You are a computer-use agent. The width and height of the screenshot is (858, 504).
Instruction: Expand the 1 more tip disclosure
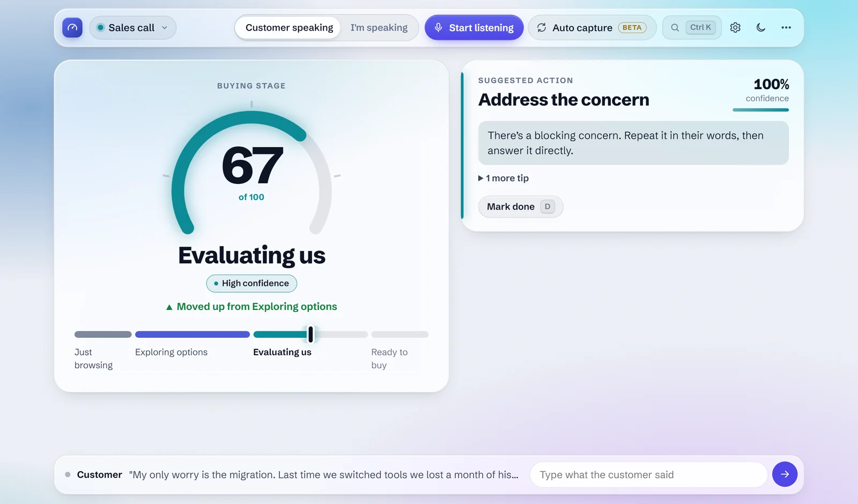coord(504,178)
